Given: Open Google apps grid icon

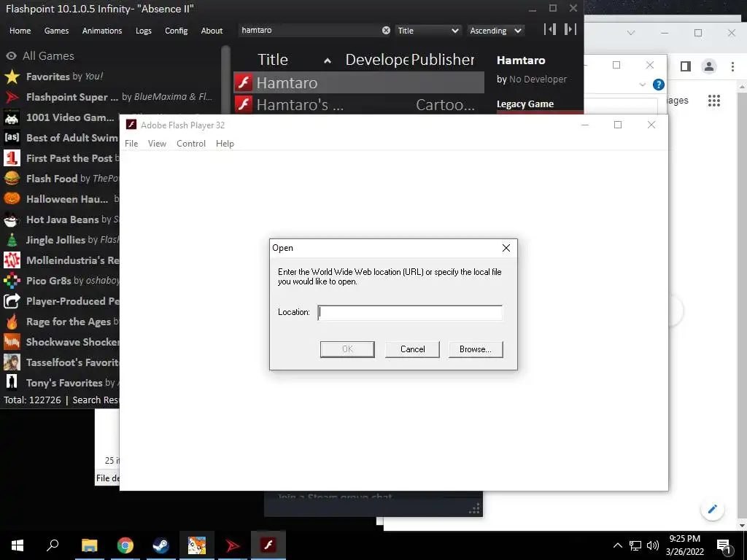Looking at the screenshot, I should coord(713,101).
